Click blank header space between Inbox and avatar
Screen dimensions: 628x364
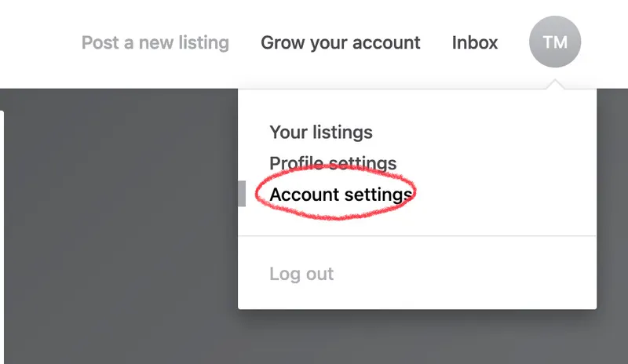pyautogui.click(x=514, y=42)
